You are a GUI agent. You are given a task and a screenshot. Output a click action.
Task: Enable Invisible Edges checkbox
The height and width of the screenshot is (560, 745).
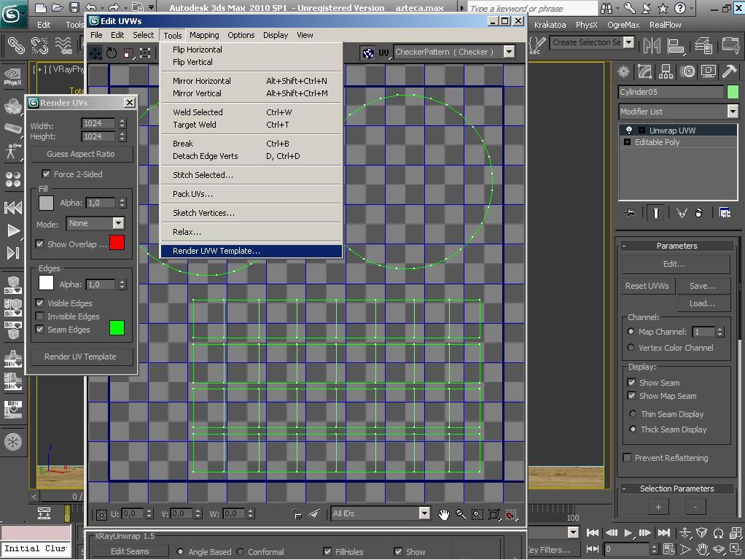click(x=39, y=316)
